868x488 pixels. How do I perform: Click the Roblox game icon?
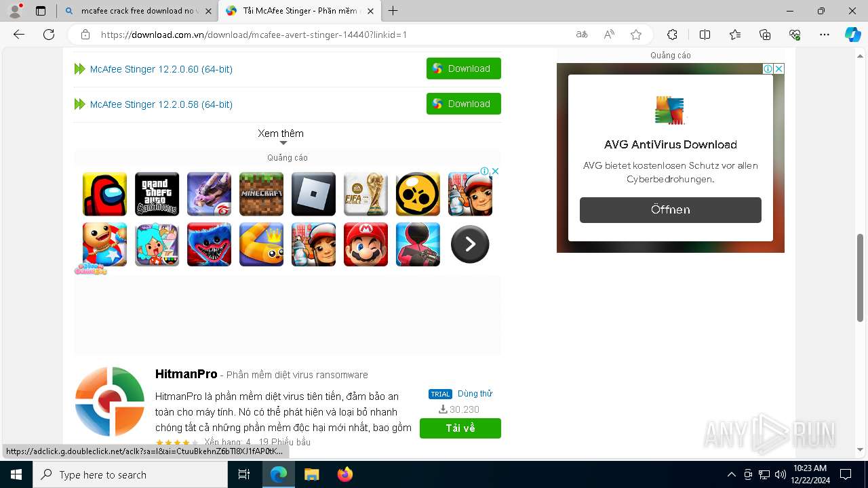click(313, 194)
